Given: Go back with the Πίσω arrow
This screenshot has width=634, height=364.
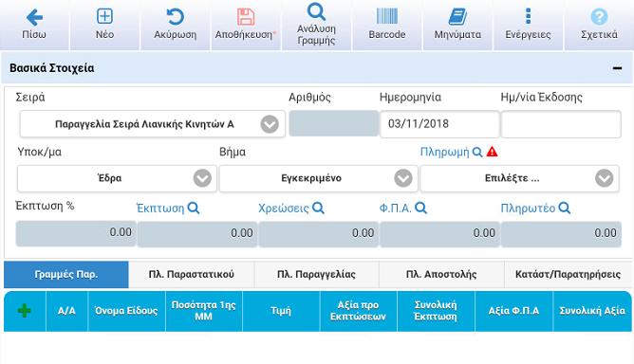Looking at the screenshot, I should pyautogui.click(x=34, y=18).
